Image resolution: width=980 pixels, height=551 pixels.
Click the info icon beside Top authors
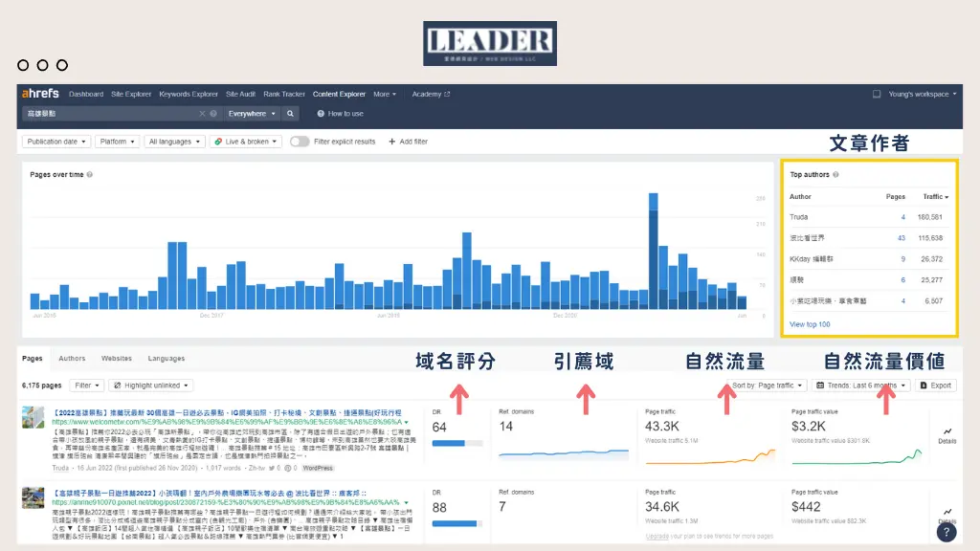pyautogui.click(x=837, y=175)
